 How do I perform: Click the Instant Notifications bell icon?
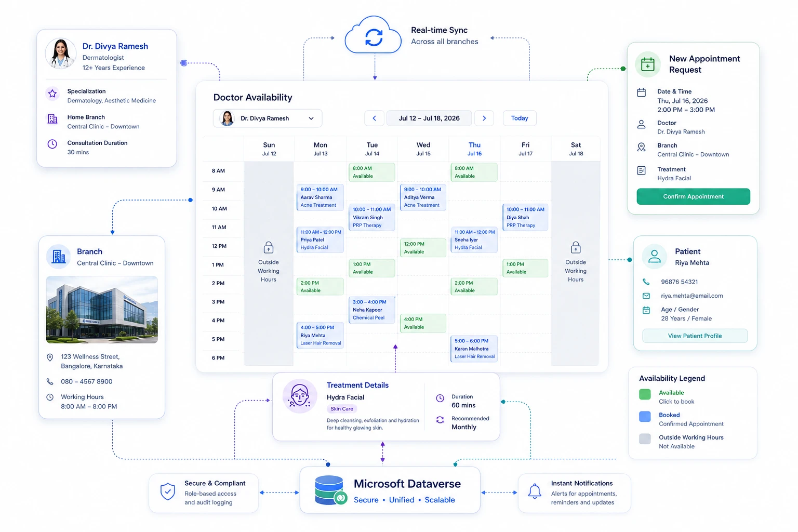coord(535,491)
